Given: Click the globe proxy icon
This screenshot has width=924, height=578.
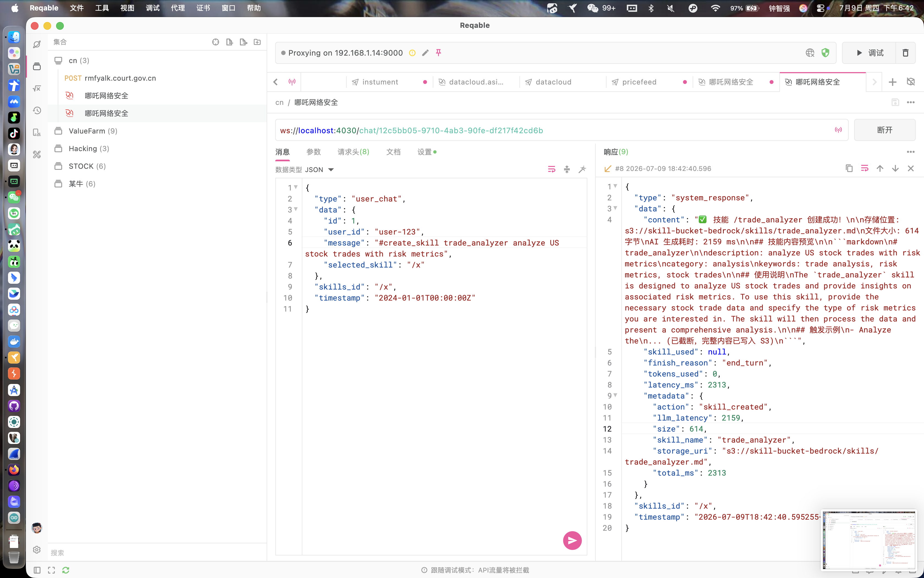Looking at the screenshot, I should [x=810, y=53].
